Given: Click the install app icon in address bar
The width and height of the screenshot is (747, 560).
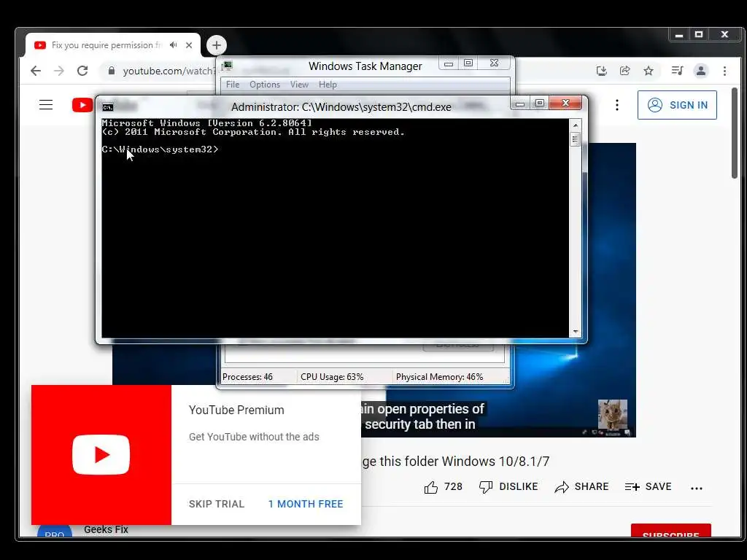Looking at the screenshot, I should click(602, 71).
